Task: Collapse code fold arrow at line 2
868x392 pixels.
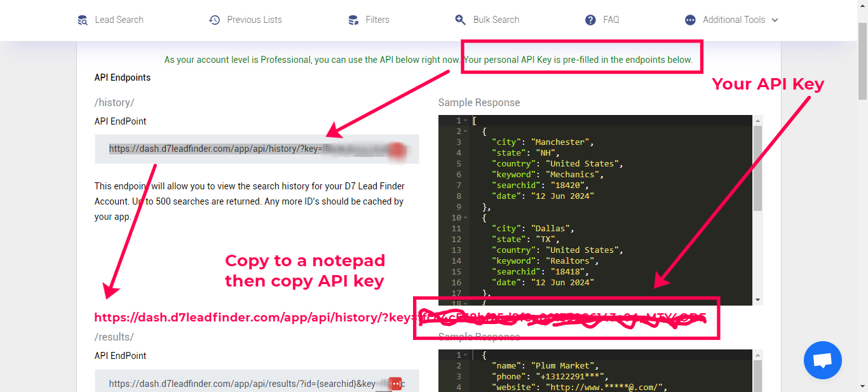Action: point(466,132)
